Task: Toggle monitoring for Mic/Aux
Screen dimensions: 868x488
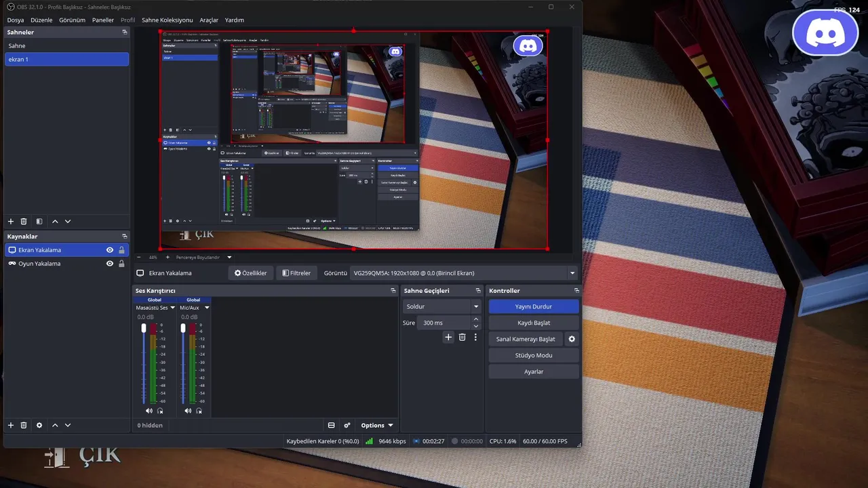Action: (x=199, y=411)
